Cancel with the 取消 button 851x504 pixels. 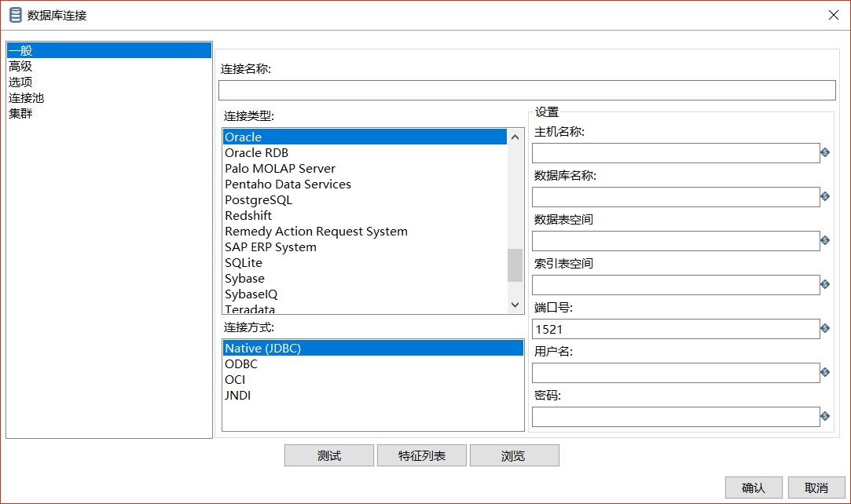(816, 488)
